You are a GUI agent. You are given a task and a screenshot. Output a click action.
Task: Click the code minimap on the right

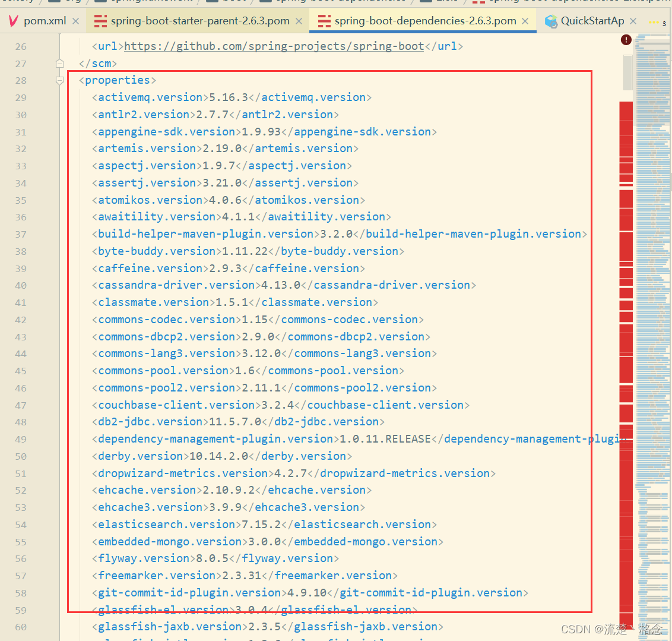pos(653,337)
